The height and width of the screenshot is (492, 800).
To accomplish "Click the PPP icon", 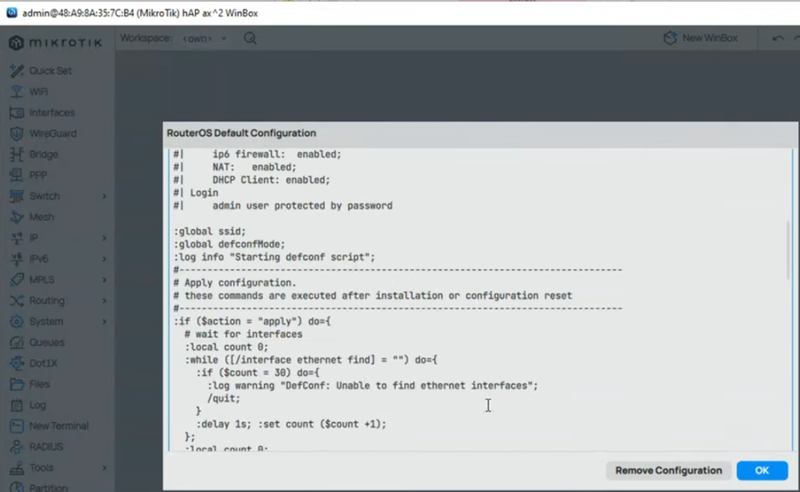I will (16, 175).
